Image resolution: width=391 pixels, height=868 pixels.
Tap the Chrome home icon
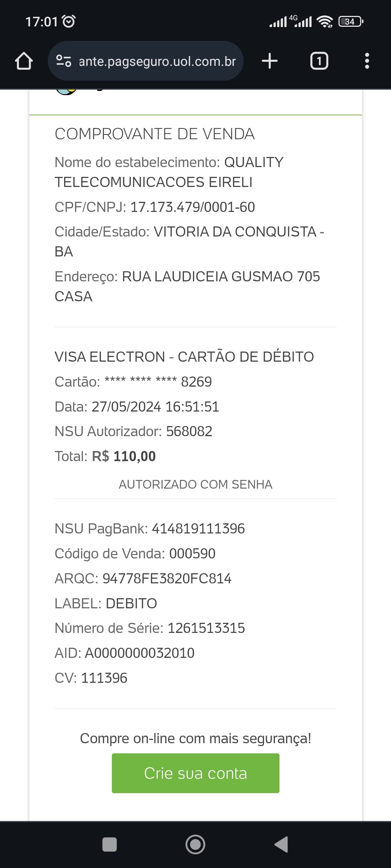24,61
